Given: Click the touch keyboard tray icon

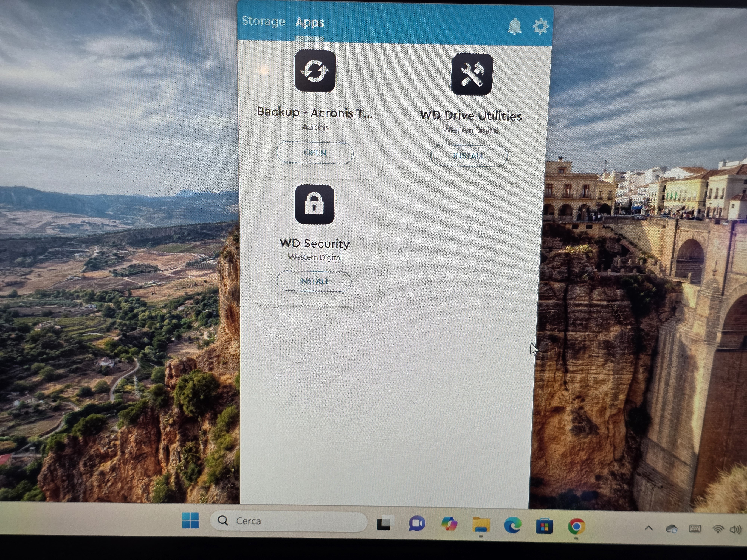Looking at the screenshot, I should coord(695,529).
